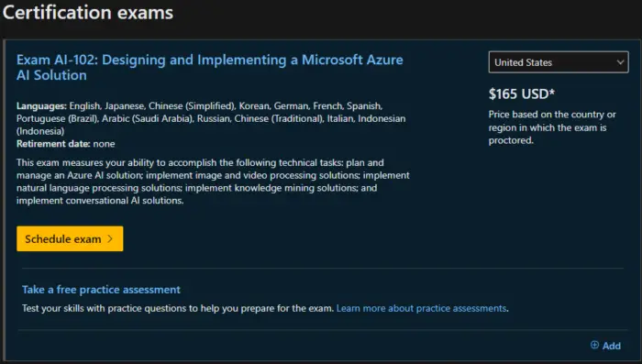Click the Add button with plus icon

pyautogui.click(x=605, y=346)
